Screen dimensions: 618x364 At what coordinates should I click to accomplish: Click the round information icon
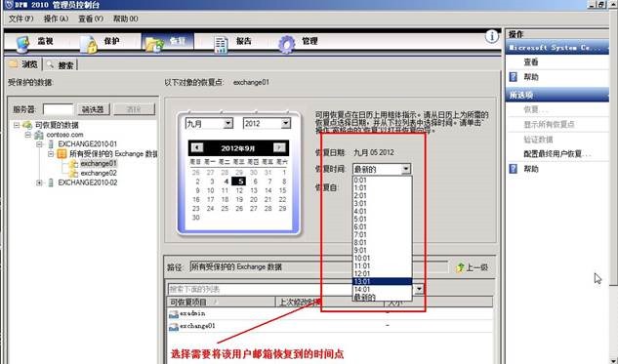click(x=491, y=37)
